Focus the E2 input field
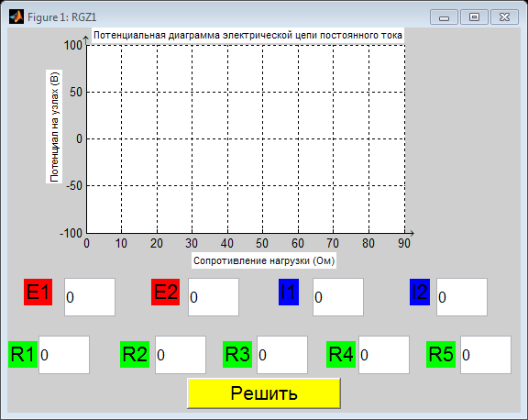Screen dimensions: 528x420 point(214,297)
